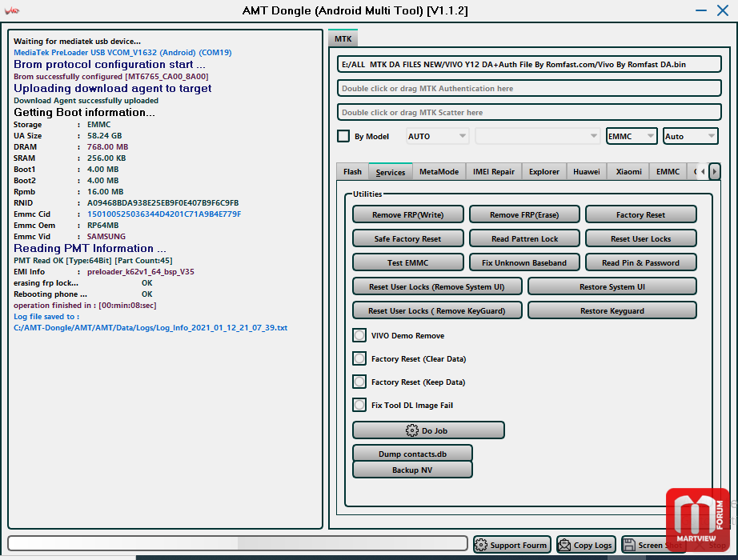
Task: Click the Copy Logs envelope icon
Action: tap(564, 545)
